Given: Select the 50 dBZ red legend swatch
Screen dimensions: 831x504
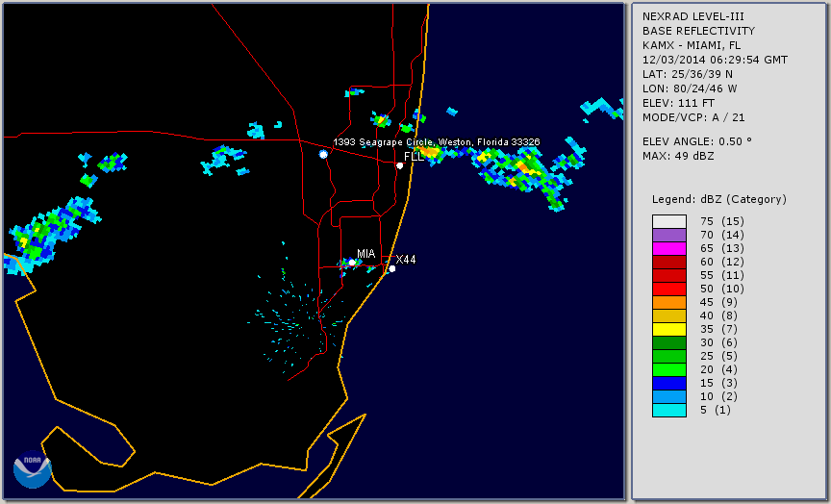Looking at the screenshot, I should 669,289.
